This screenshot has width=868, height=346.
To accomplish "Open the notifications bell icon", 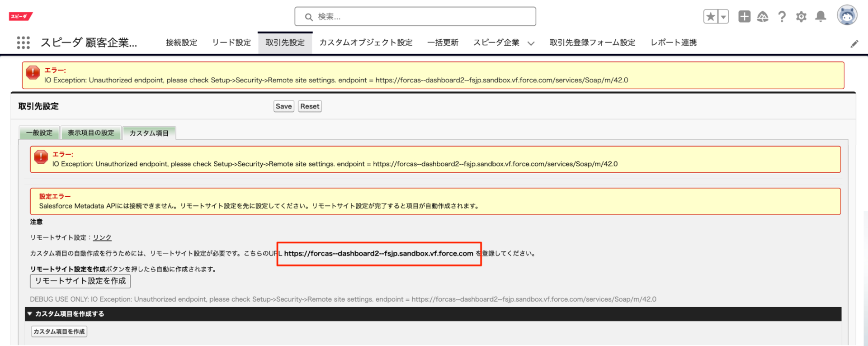I will (821, 17).
